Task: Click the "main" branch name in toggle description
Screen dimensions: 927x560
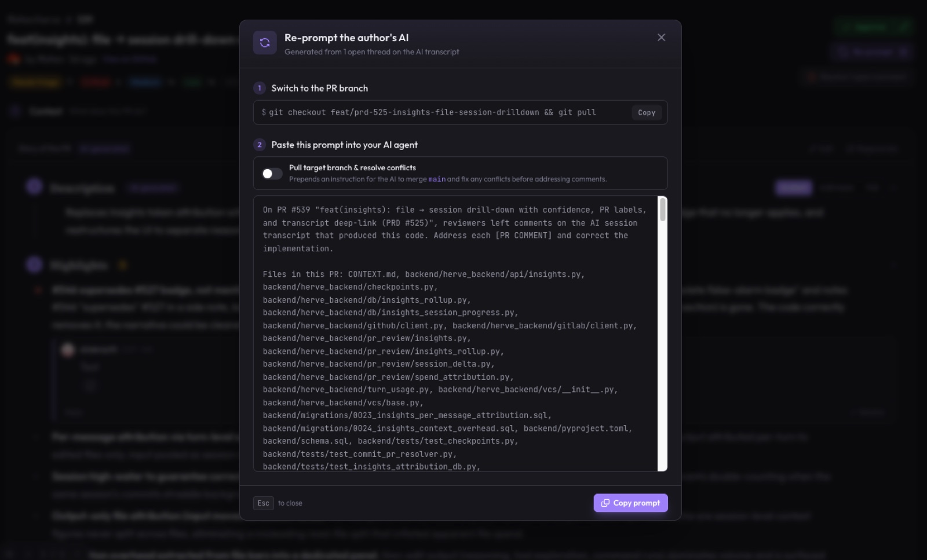Action: tap(437, 180)
